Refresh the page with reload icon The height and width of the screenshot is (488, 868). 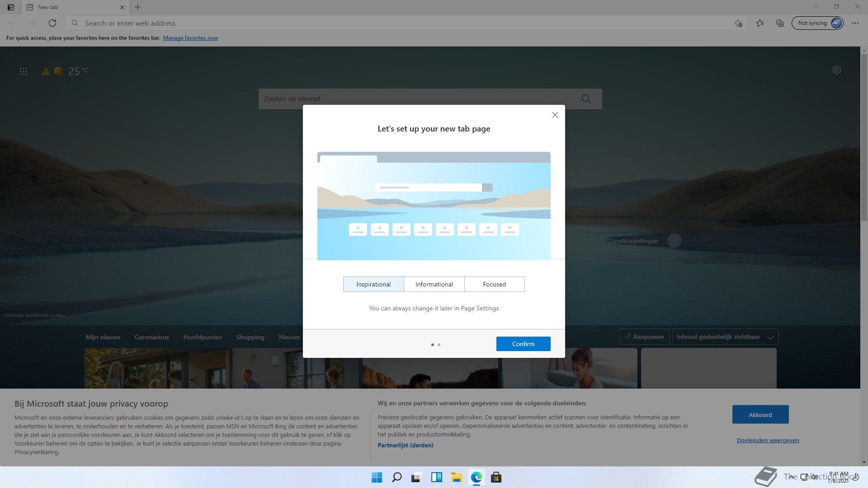[x=52, y=23]
